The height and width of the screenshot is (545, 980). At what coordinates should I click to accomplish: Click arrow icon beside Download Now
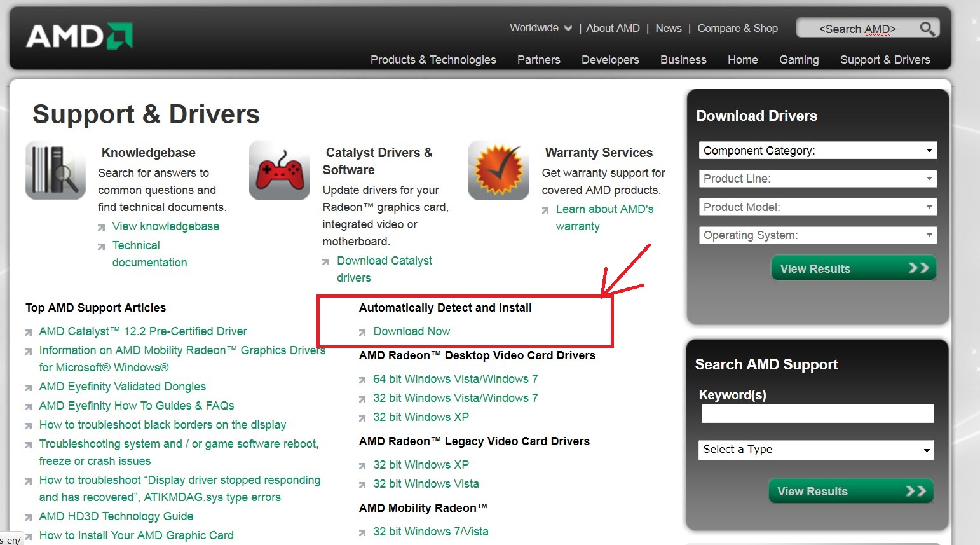click(x=362, y=332)
